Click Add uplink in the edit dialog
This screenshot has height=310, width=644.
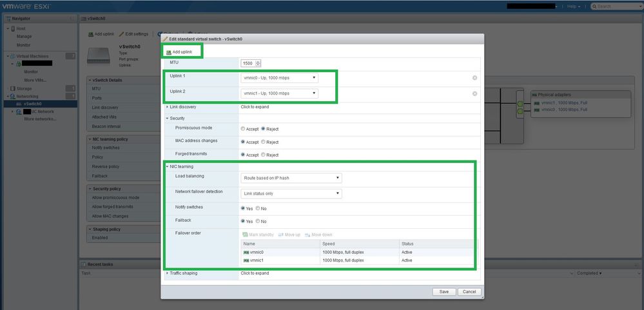179,52
